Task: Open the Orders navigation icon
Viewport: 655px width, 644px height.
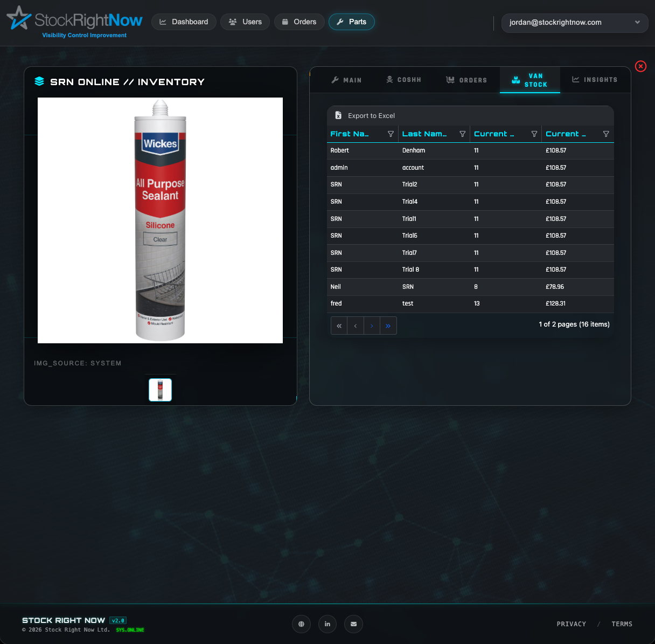Action: (286, 22)
